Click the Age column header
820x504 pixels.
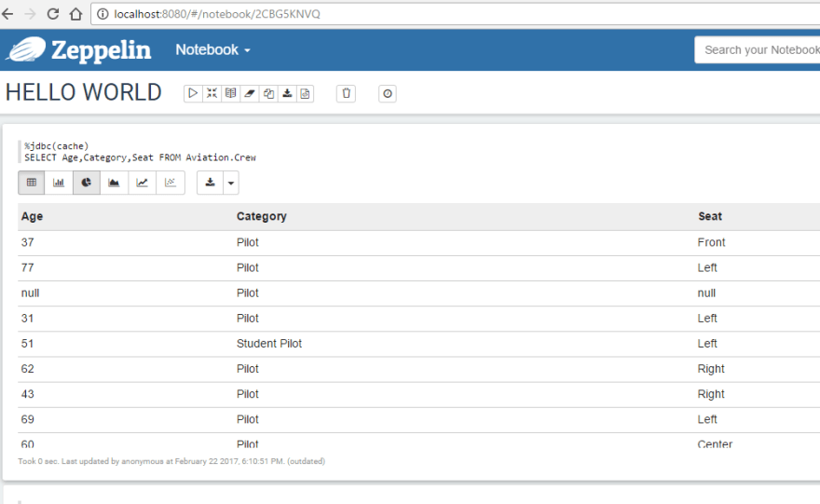(32, 216)
